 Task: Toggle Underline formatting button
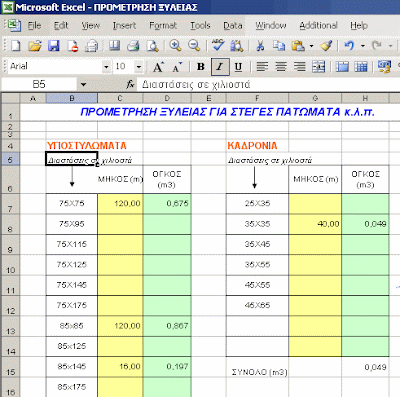pos(238,67)
